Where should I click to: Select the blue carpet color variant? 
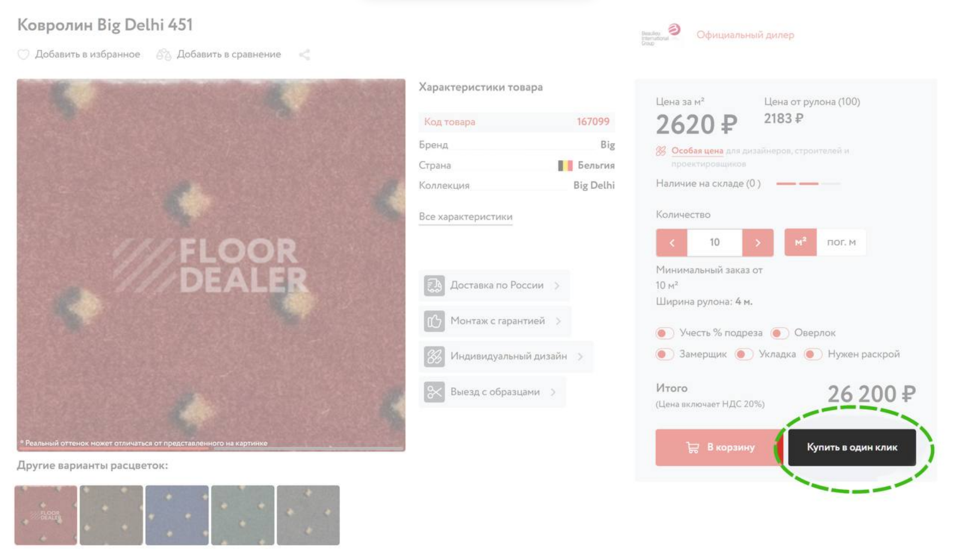(x=177, y=515)
